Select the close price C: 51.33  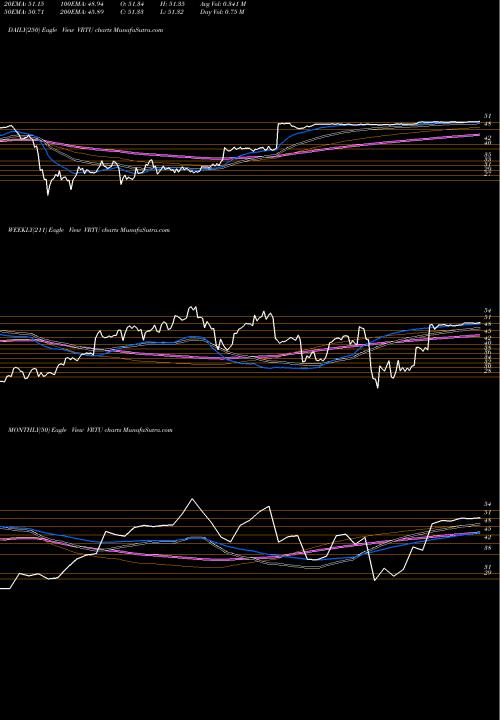point(133,12)
